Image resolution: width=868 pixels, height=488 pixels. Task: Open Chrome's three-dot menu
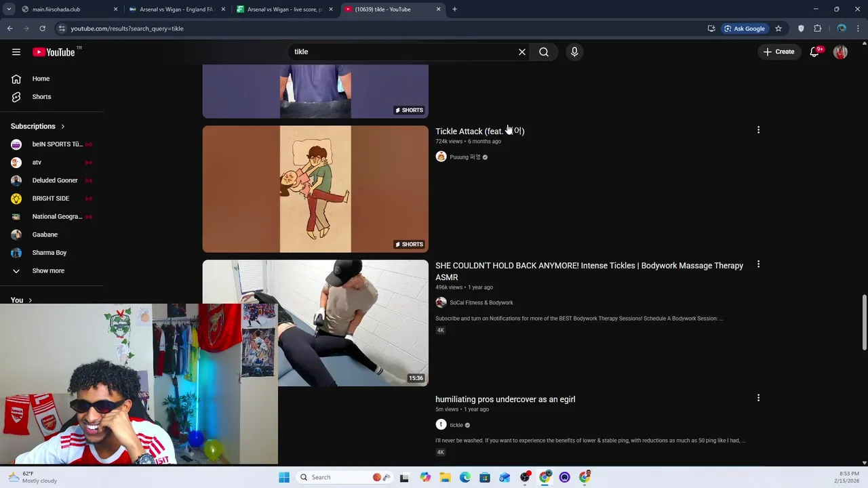859,28
